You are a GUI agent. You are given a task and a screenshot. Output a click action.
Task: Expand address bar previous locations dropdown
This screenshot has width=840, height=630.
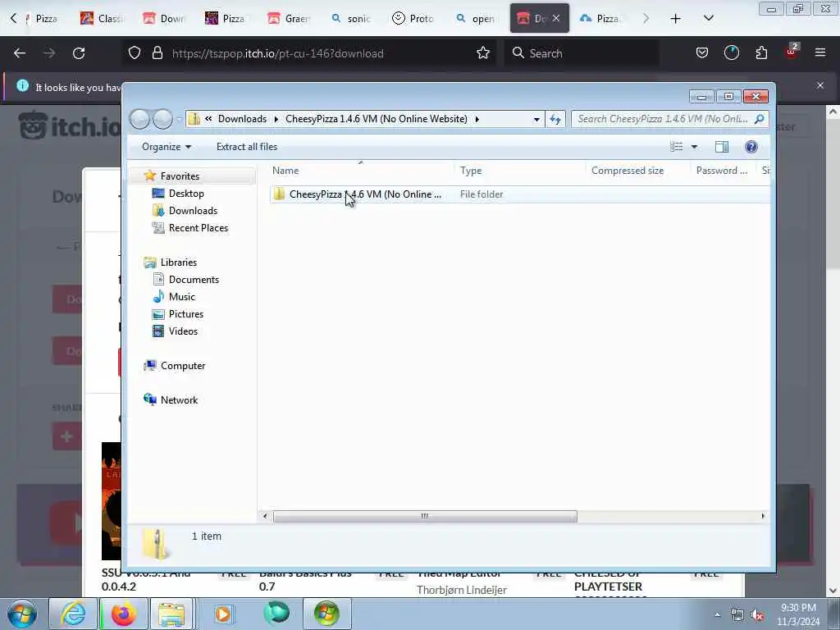click(x=536, y=119)
